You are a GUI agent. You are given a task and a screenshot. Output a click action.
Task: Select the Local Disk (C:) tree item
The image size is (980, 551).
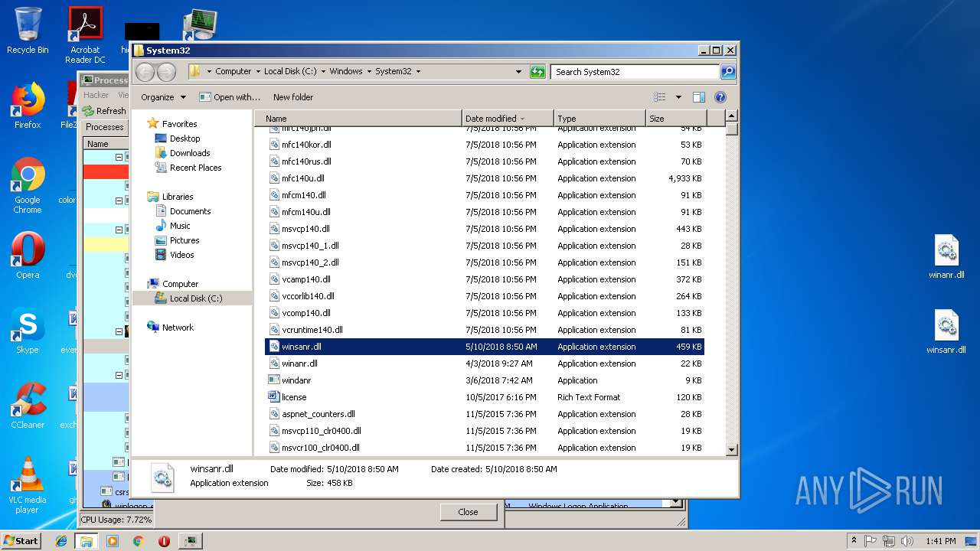[x=192, y=298]
